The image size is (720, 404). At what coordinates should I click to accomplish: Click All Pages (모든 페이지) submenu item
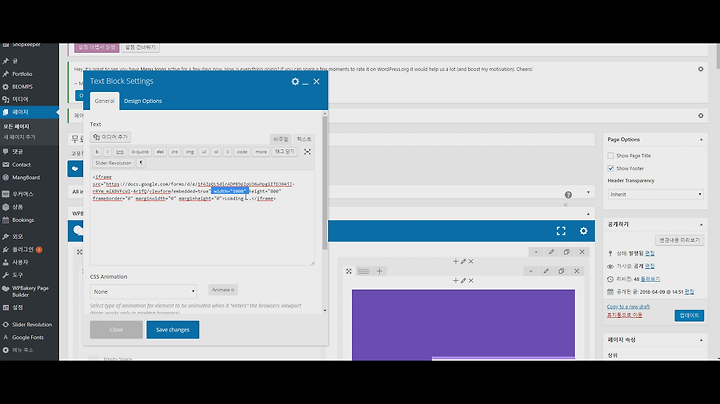pos(17,126)
